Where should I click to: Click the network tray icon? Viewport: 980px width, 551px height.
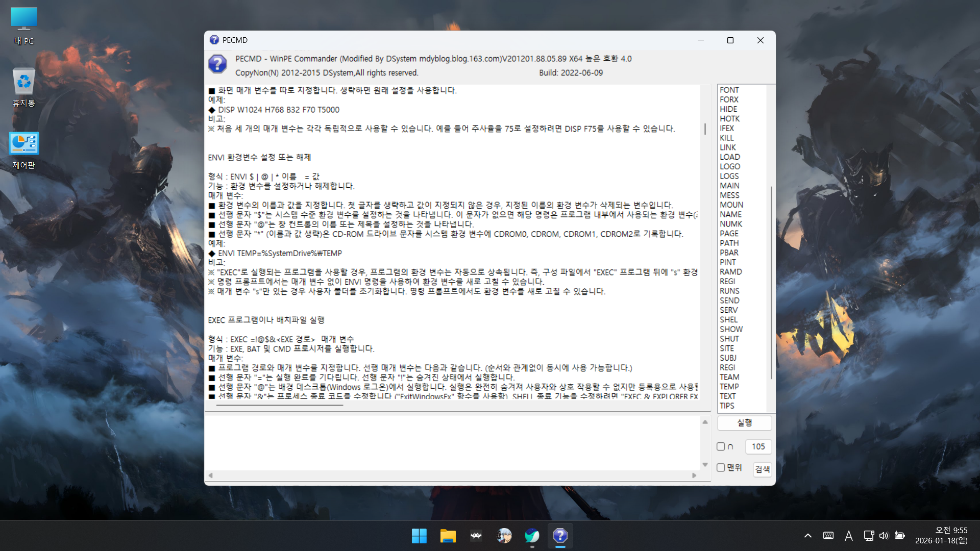click(868, 536)
